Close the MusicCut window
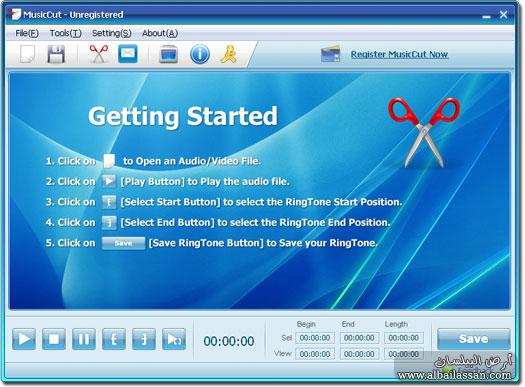 click(x=504, y=14)
